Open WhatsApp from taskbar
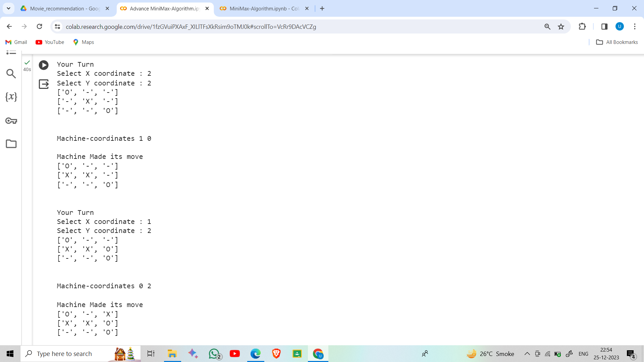 point(214,354)
